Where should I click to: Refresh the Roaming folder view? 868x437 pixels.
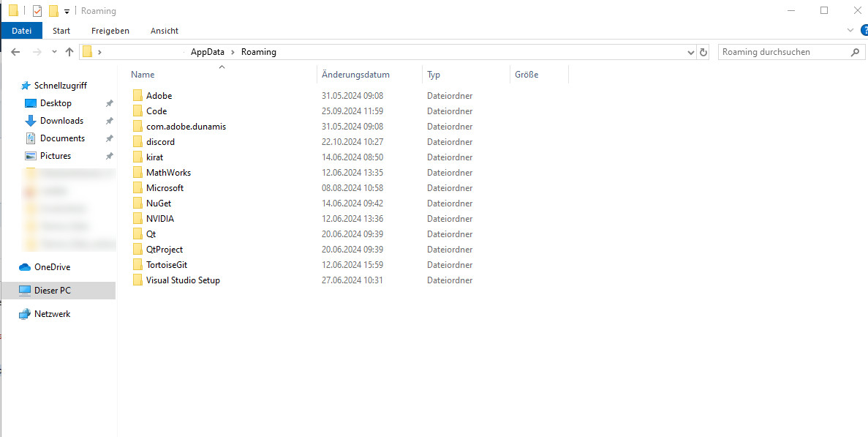coord(703,52)
